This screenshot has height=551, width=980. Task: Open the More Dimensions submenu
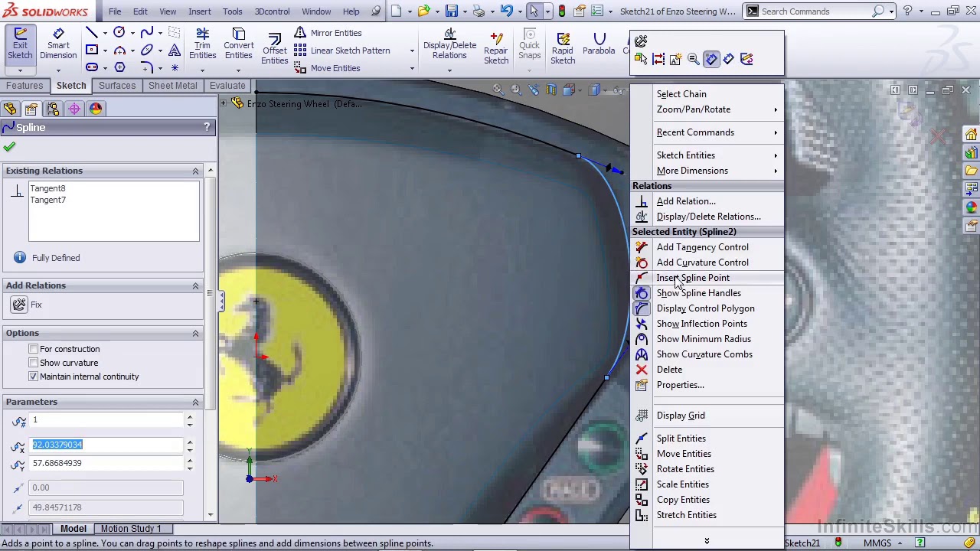pos(707,171)
